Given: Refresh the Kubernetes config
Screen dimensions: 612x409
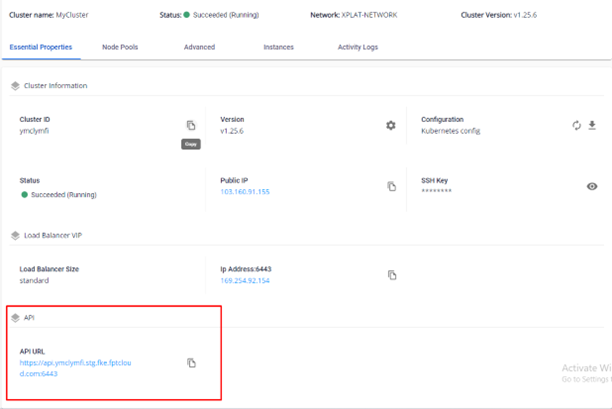Looking at the screenshot, I should tap(577, 125).
